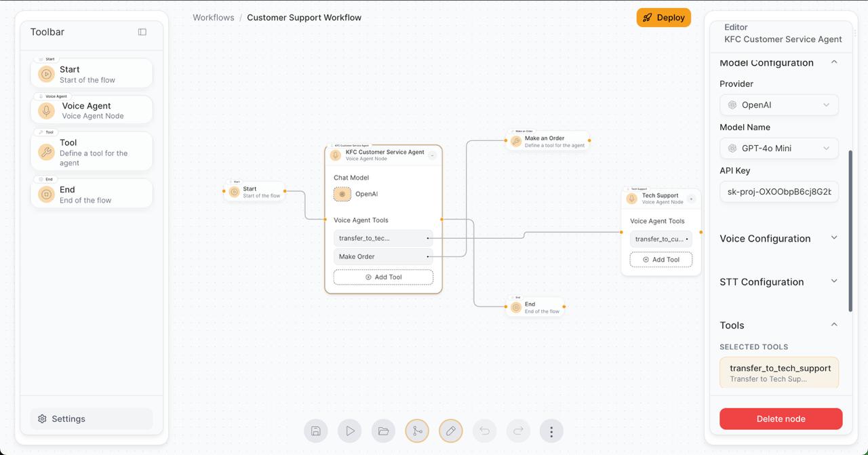This screenshot has width=868, height=455.
Task: Select the Voice Agent item in Toolbar
Action: pyautogui.click(x=92, y=110)
